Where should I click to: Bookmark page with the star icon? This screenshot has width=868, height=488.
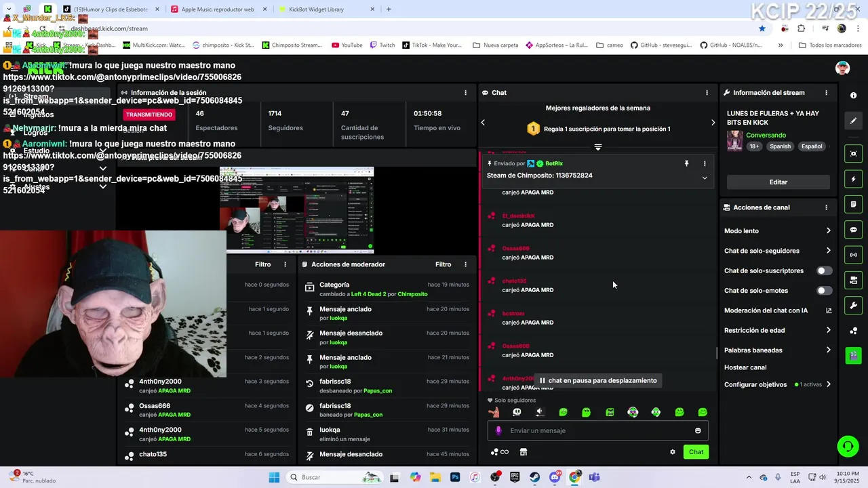pyautogui.click(x=762, y=28)
